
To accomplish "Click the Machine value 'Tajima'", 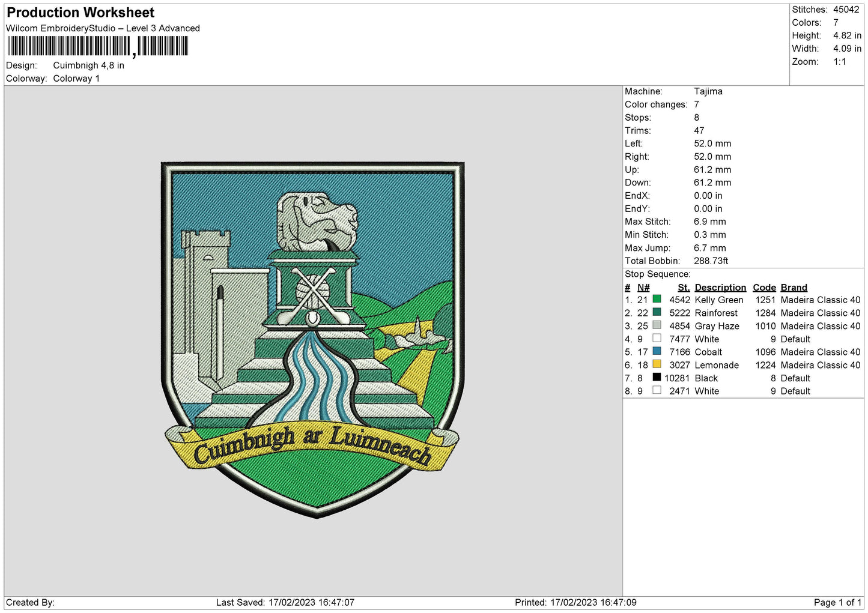I will coord(708,91).
